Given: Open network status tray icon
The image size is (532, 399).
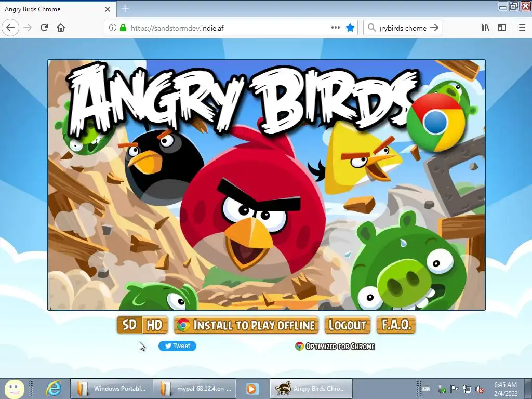Looking at the screenshot, I should click(x=467, y=389).
